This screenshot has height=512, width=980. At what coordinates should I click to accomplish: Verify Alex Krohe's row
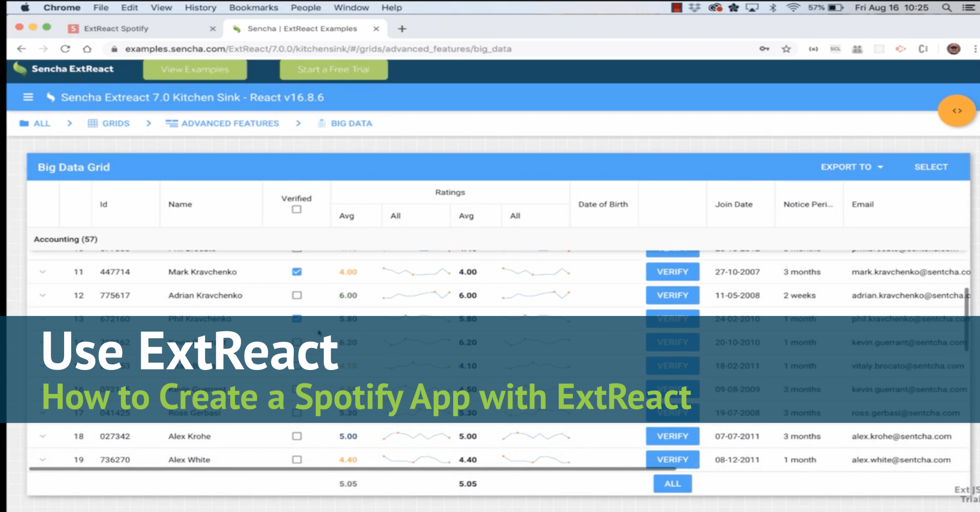click(672, 436)
